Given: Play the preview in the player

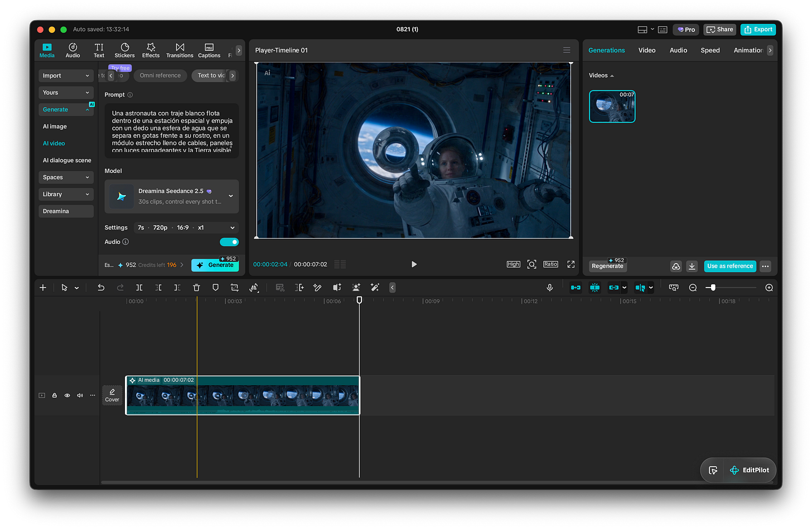Looking at the screenshot, I should pyautogui.click(x=414, y=264).
